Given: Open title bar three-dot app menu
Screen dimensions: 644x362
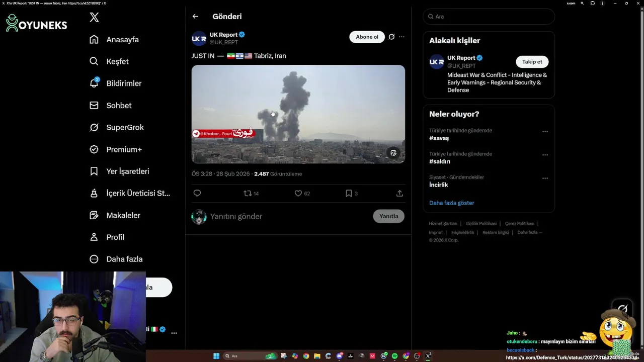Looking at the screenshot, I should 602,3.
